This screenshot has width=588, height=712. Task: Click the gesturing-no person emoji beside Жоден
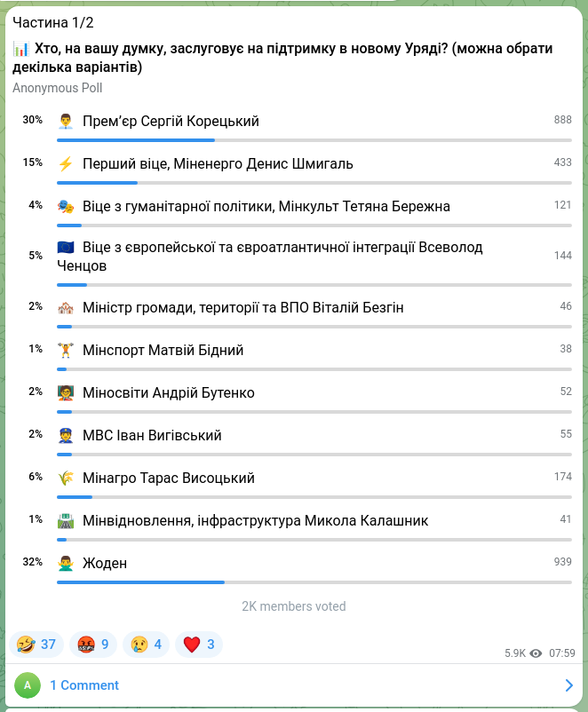66,564
